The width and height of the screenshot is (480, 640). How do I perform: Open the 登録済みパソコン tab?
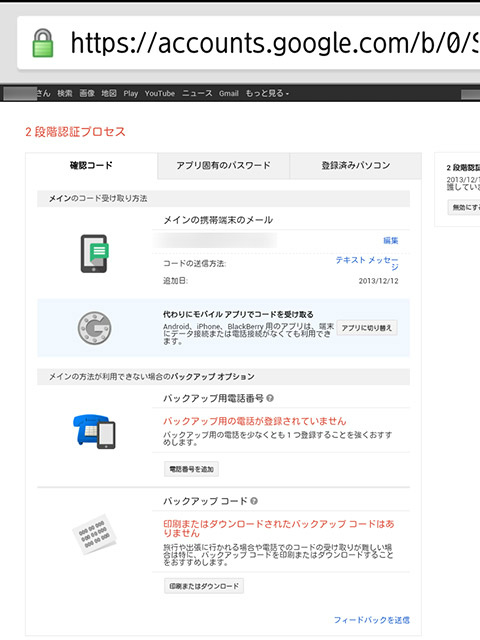(356, 166)
